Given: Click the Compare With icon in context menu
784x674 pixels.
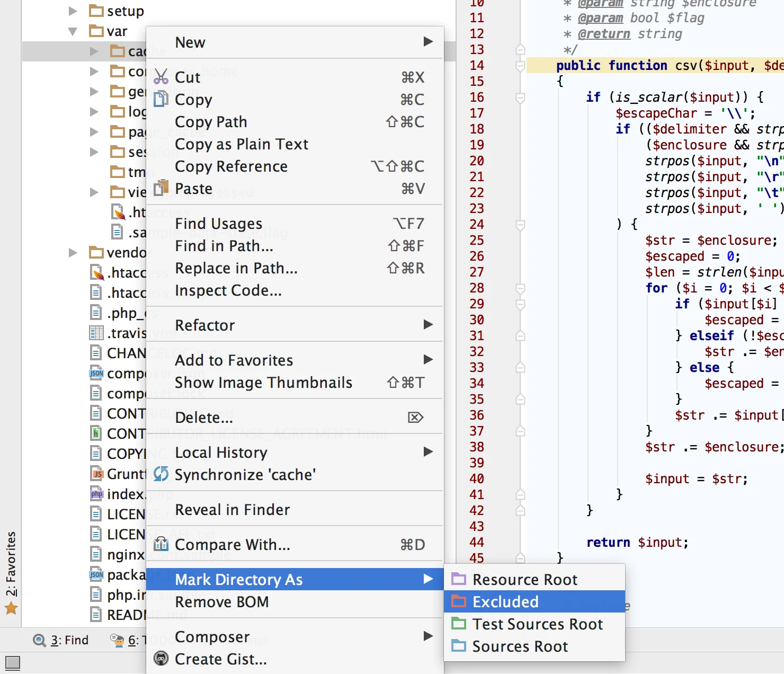Looking at the screenshot, I should click(x=161, y=544).
